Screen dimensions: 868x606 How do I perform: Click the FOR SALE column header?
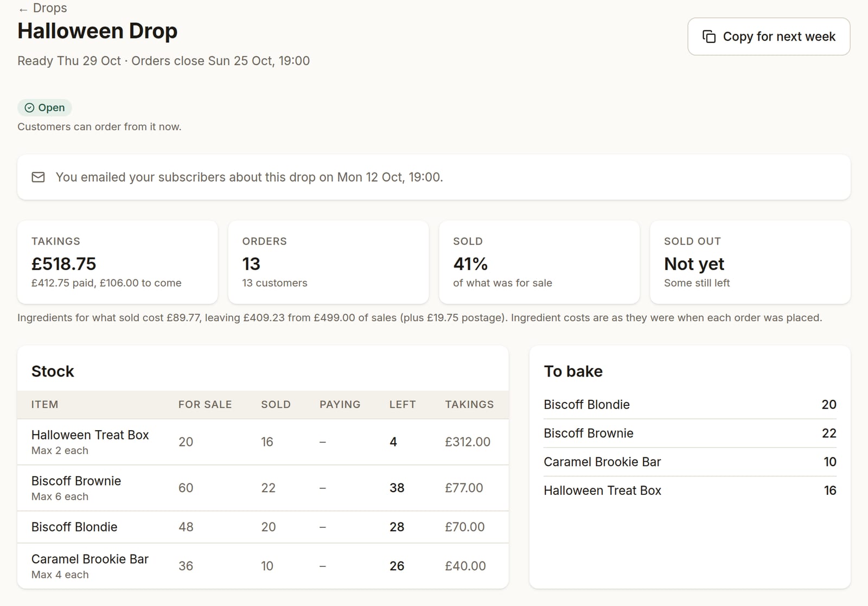pyautogui.click(x=205, y=404)
